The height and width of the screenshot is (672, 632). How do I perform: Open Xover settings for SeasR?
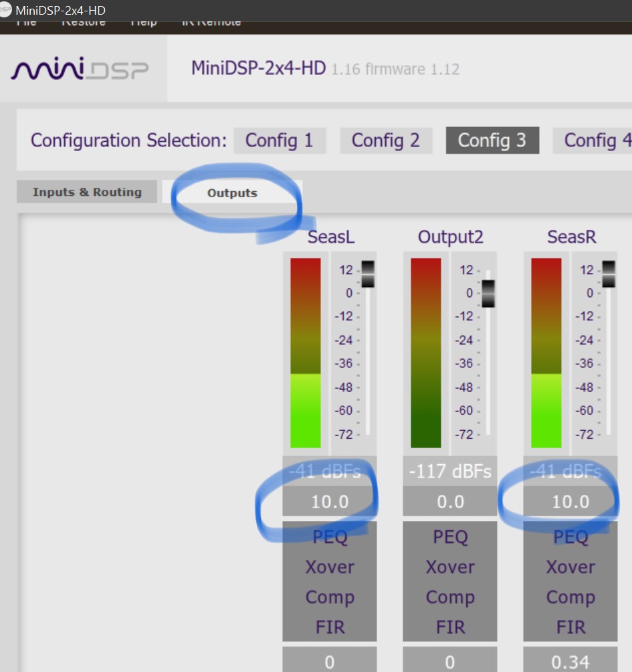[570, 567]
